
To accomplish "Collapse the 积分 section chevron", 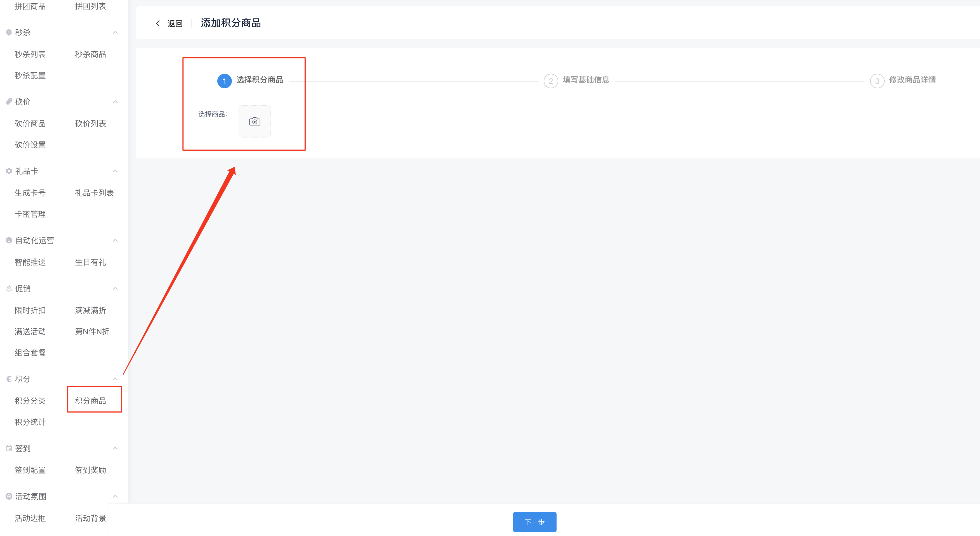I will pos(115,379).
